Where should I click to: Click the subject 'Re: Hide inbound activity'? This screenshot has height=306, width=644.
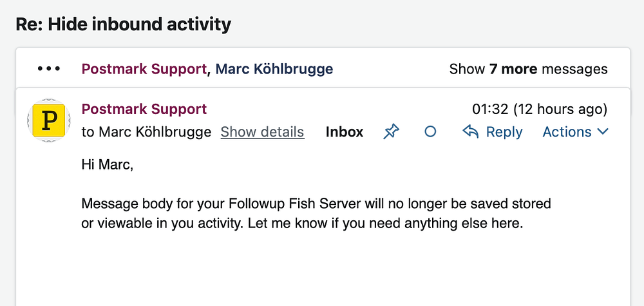(123, 25)
